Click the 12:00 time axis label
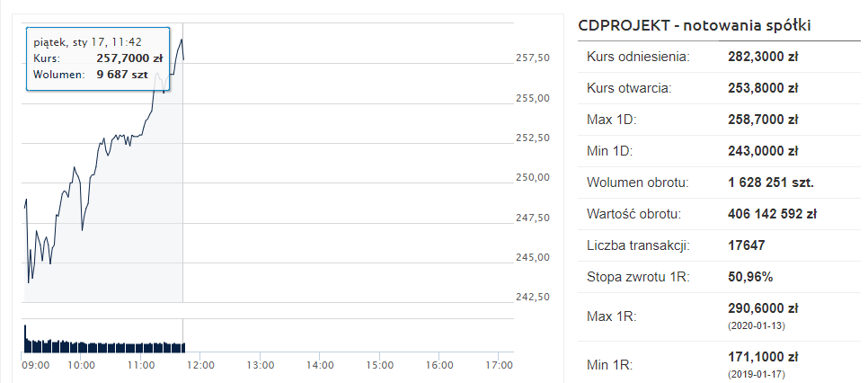Viewport: 868px width, 383px height. pyautogui.click(x=199, y=365)
